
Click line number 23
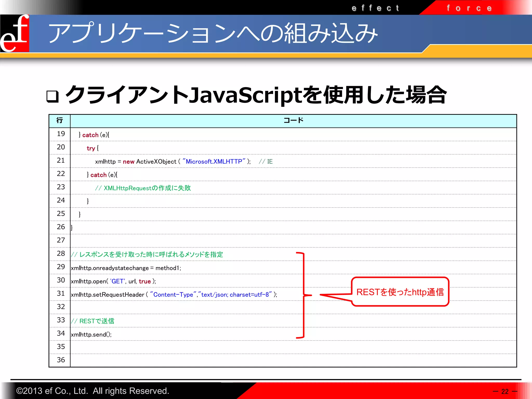pyautogui.click(x=61, y=187)
